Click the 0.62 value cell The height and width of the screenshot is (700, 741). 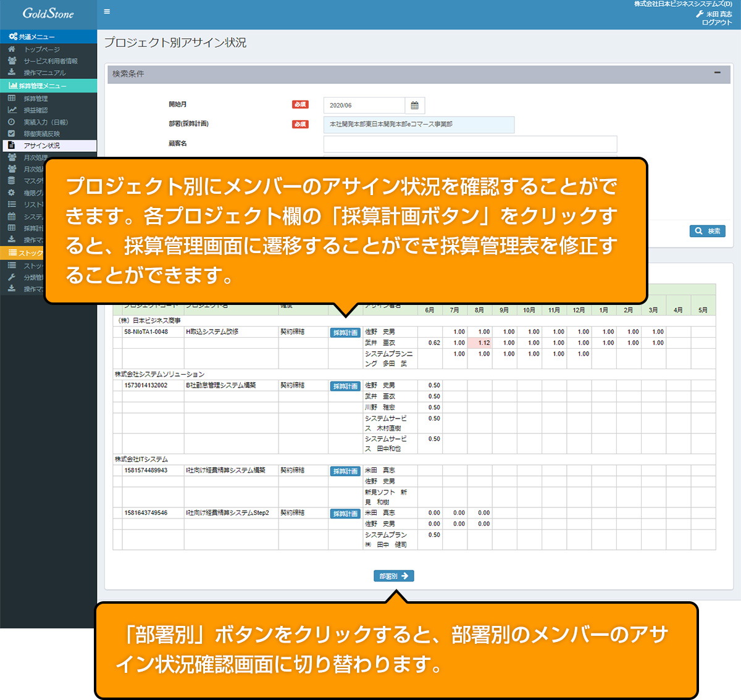click(430, 343)
